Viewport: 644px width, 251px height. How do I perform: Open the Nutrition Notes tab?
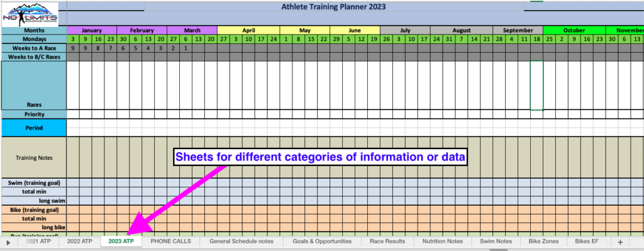442,241
